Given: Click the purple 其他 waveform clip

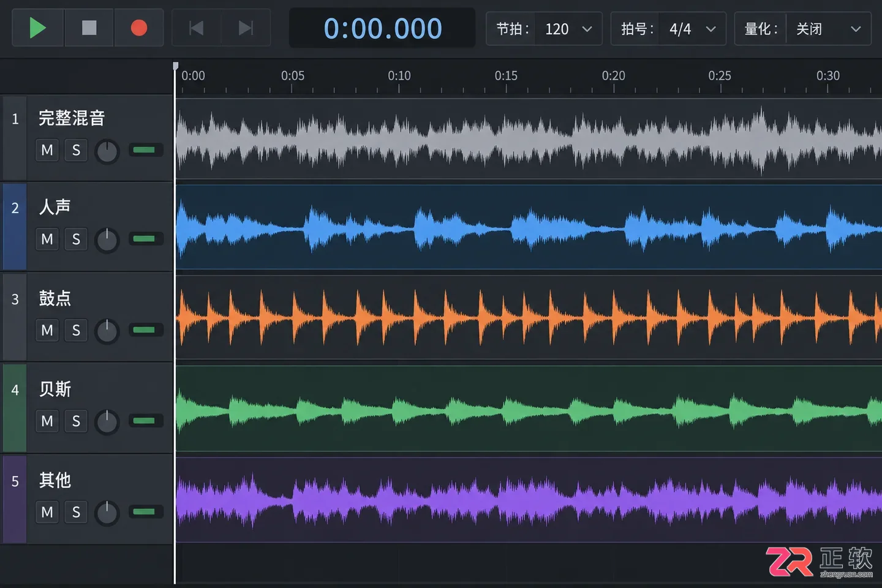Looking at the screenshot, I should pos(529,500).
